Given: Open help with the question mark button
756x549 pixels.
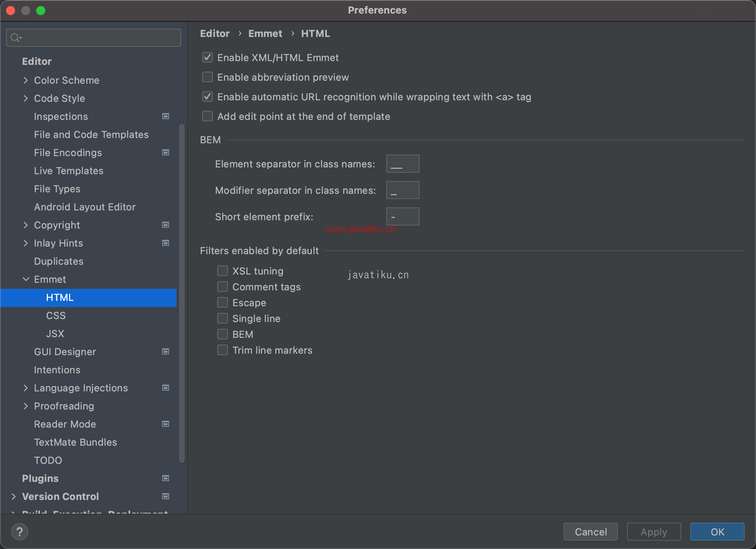Looking at the screenshot, I should tap(20, 532).
